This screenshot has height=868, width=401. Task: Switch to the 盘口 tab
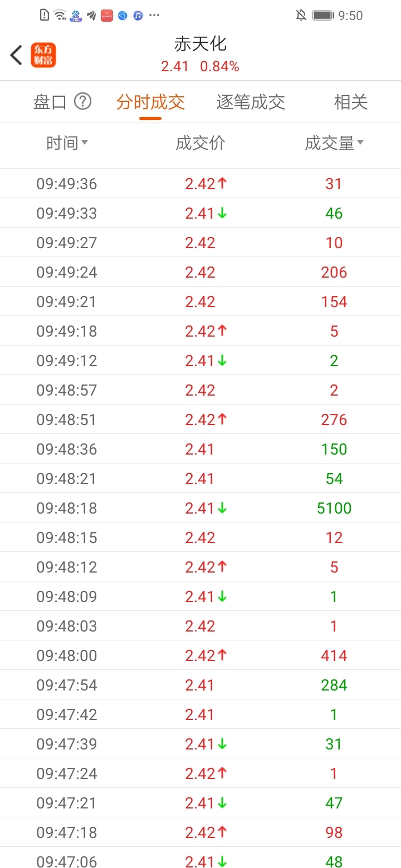[50, 102]
